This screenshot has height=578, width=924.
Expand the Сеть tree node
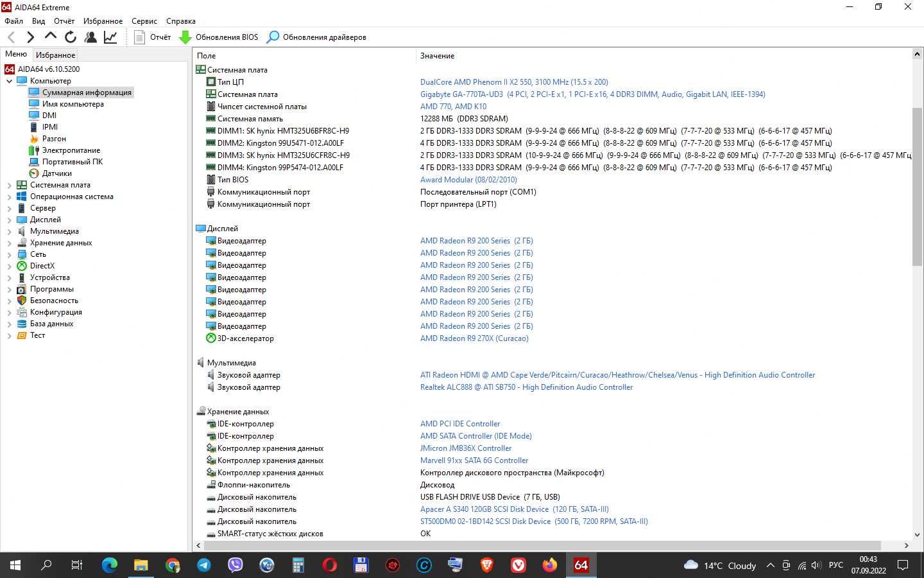(9, 254)
